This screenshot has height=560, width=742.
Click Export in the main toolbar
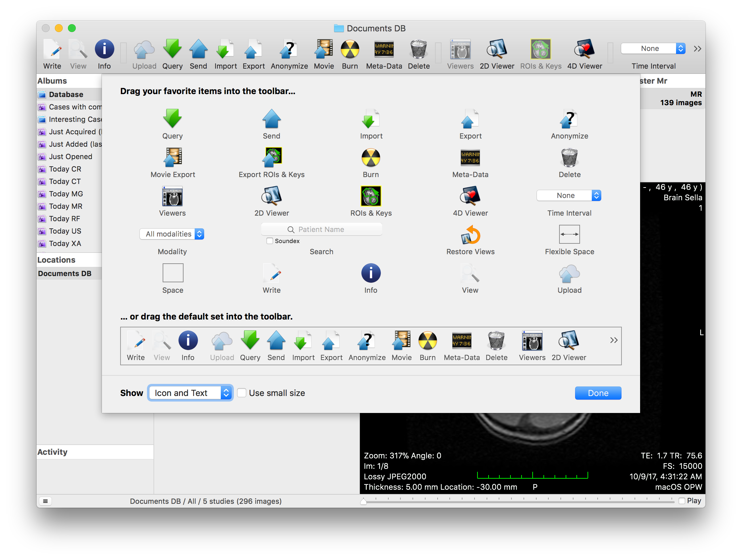[254, 54]
